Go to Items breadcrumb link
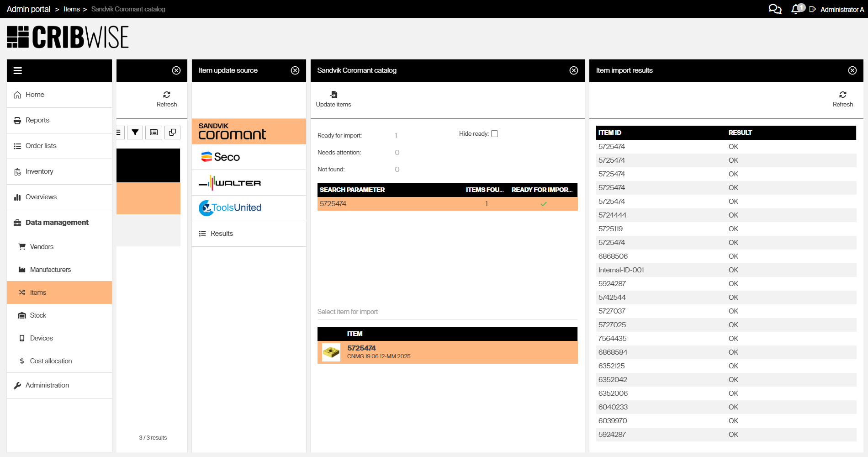This screenshot has height=457, width=868. pyautogui.click(x=72, y=9)
